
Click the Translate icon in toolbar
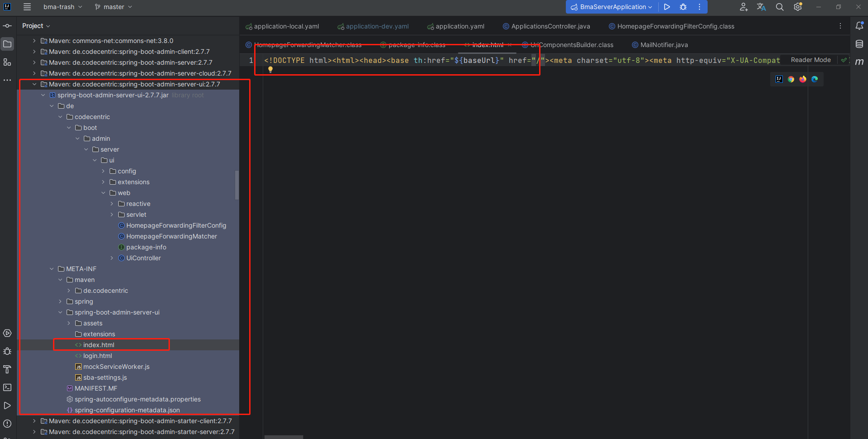(x=762, y=7)
